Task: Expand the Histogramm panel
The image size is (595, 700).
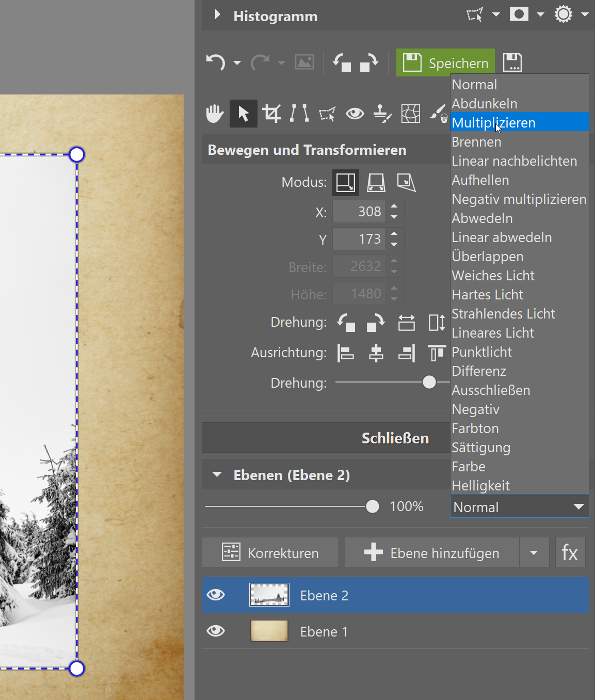Action: (x=217, y=15)
